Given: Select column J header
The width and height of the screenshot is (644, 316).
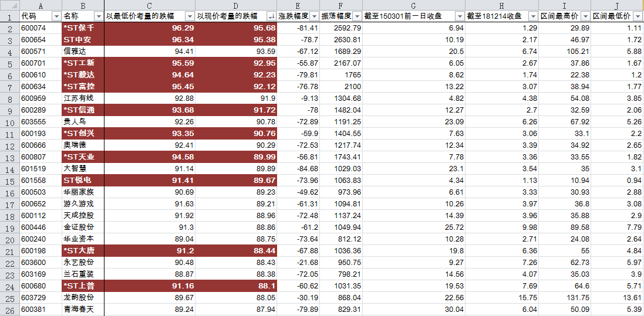Looking at the screenshot, I should pyautogui.click(x=618, y=5).
